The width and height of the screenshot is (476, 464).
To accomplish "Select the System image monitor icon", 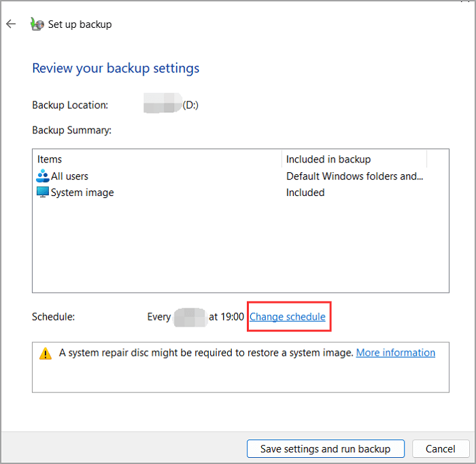I will tap(42, 193).
